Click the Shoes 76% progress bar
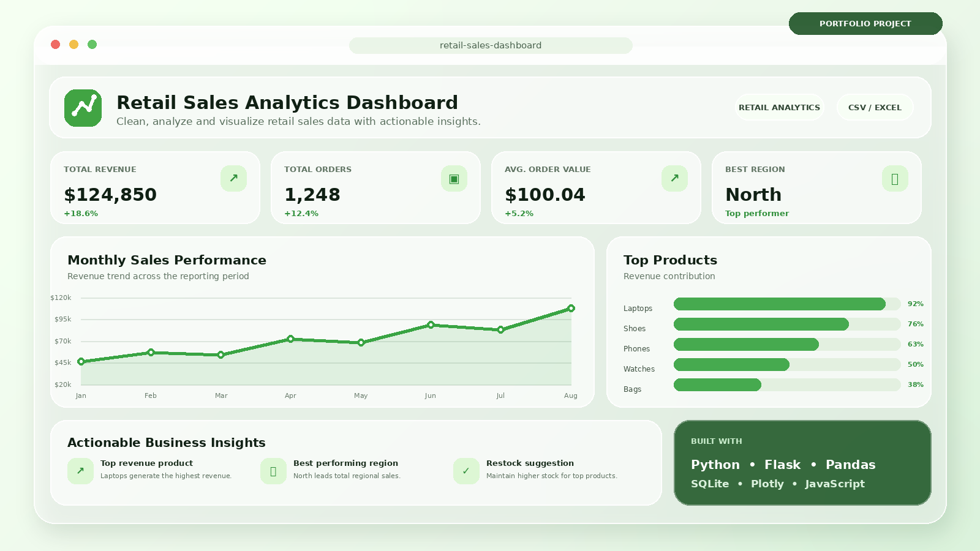 click(787, 324)
